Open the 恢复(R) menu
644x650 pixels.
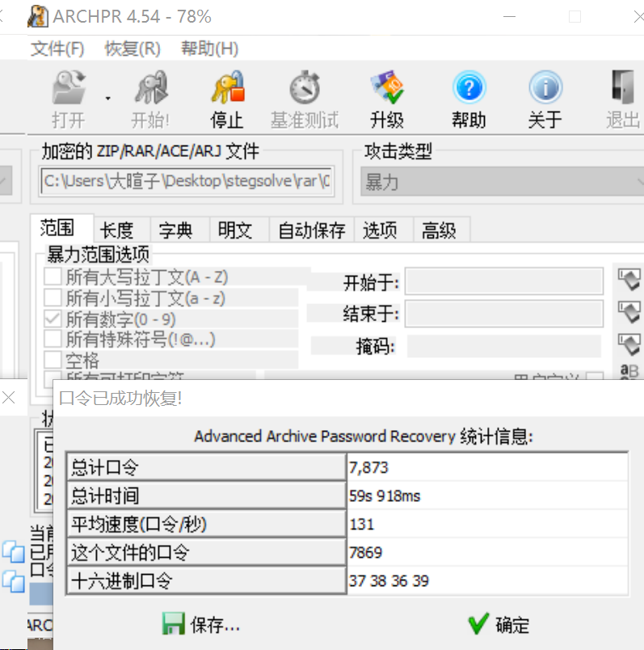coord(133,49)
